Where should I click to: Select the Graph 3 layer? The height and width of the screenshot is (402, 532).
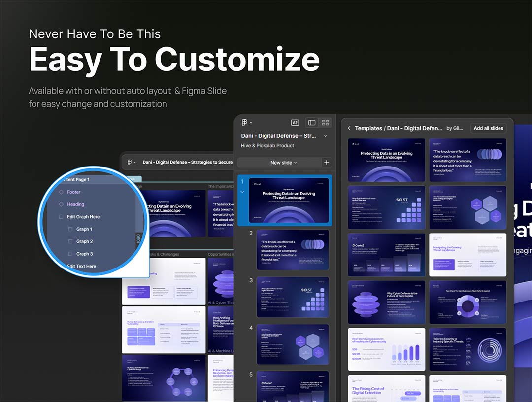point(84,254)
